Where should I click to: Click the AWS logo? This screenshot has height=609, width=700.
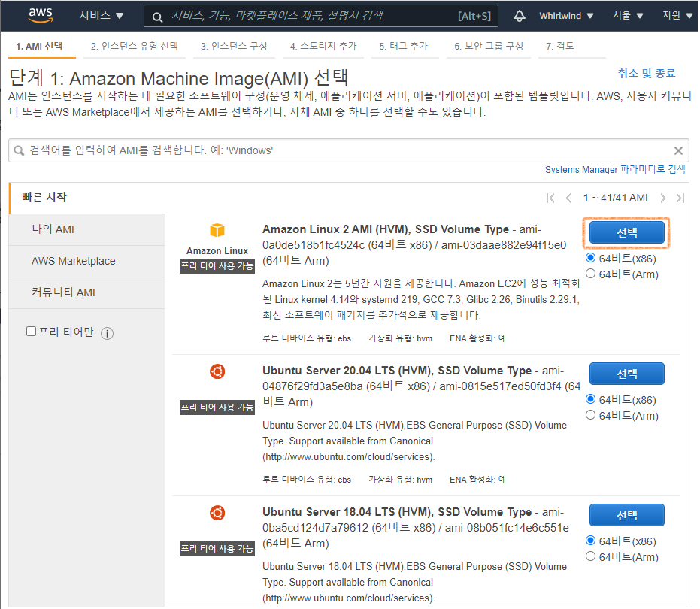(x=41, y=15)
